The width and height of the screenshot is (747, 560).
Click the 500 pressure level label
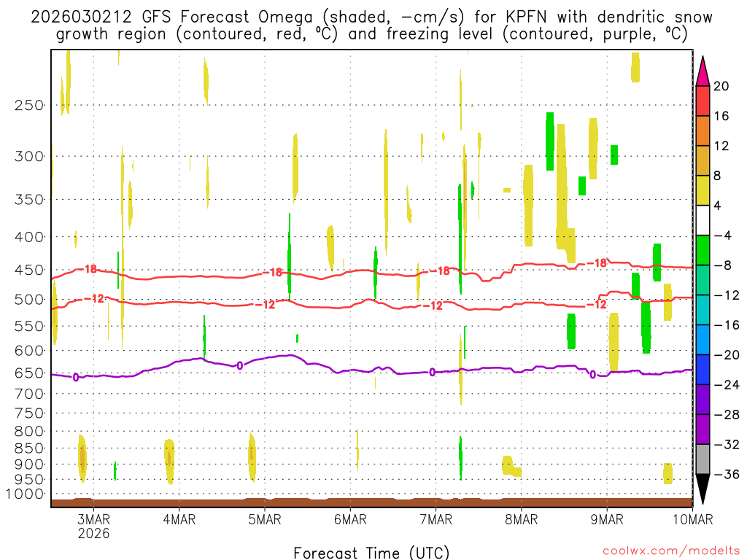point(29,300)
